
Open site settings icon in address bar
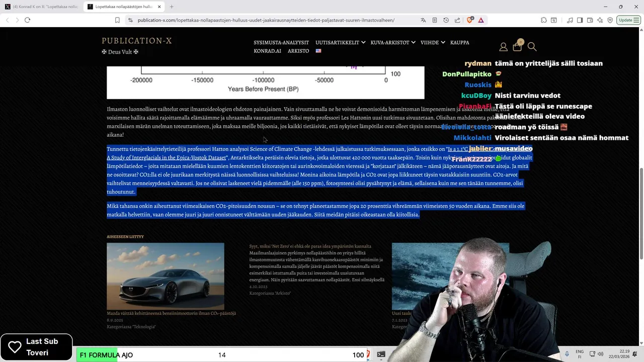point(130,20)
